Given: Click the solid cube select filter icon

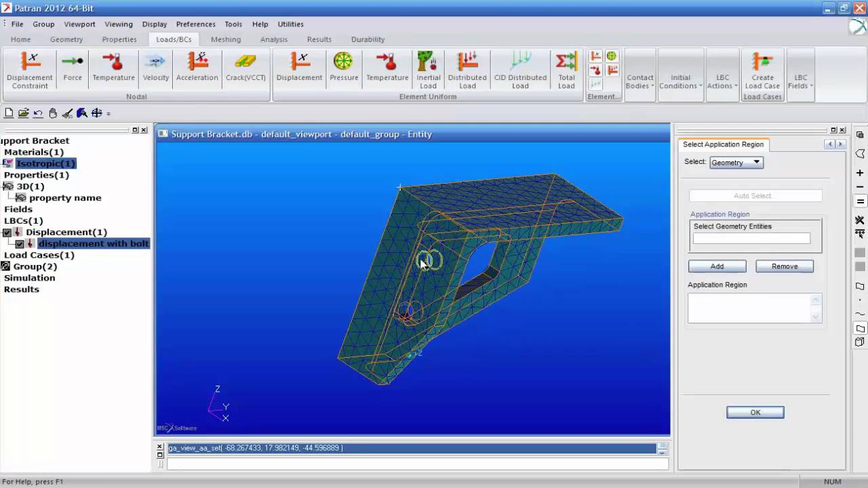Looking at the screenshot, I should pyautogui.click(x=860, y=342).
